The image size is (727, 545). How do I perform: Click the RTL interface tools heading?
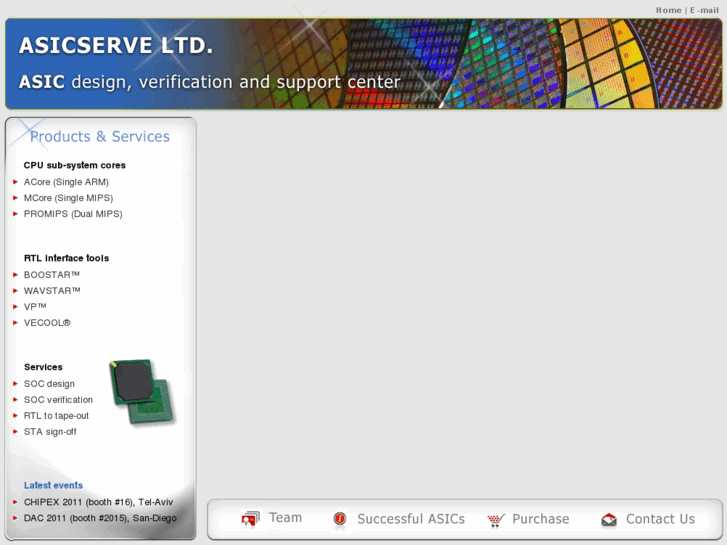(66, 258)
